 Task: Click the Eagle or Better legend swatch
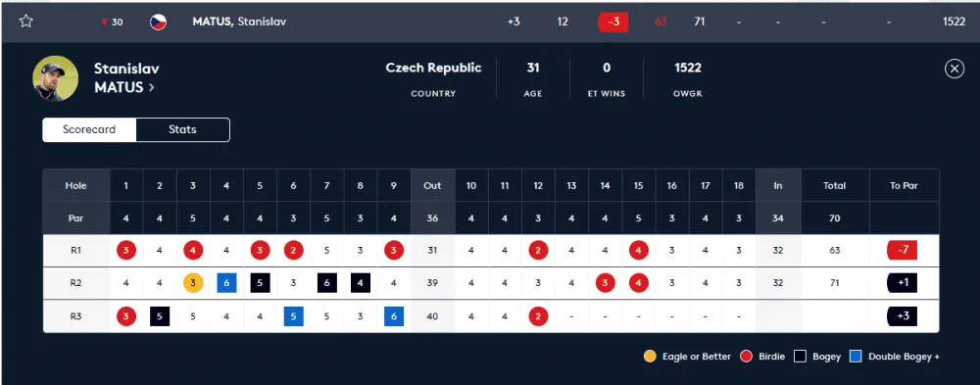tap(650, 357)
